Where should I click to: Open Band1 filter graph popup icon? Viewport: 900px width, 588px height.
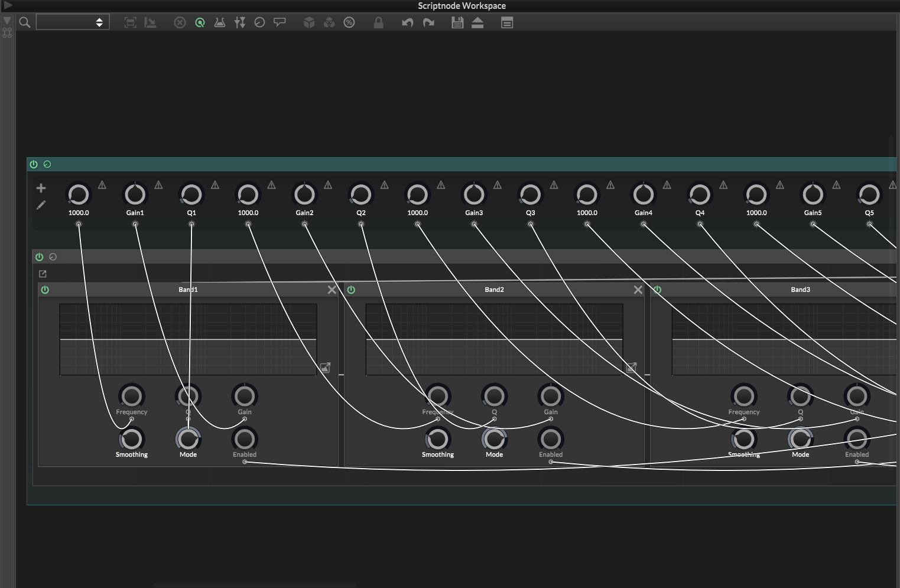pyautogui.click(x=325, y=368)
